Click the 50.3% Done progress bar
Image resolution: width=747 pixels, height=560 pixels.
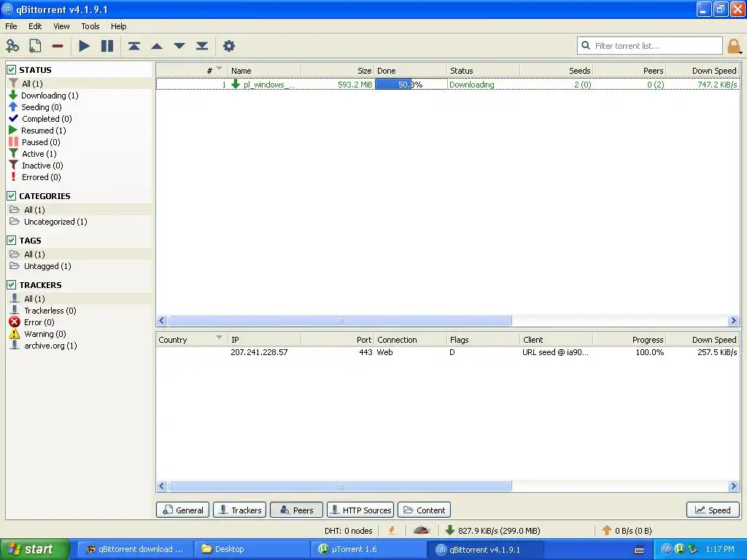[411, 85]
